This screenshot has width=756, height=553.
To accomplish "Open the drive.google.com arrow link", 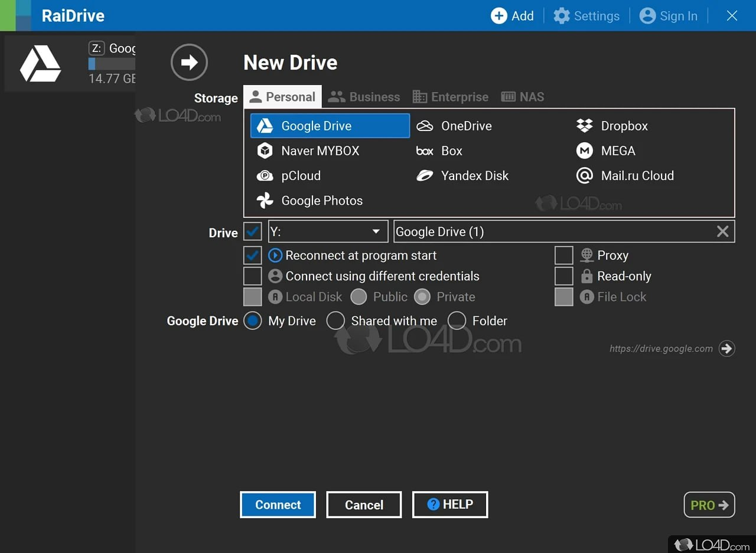I will (x=726, y=349).
